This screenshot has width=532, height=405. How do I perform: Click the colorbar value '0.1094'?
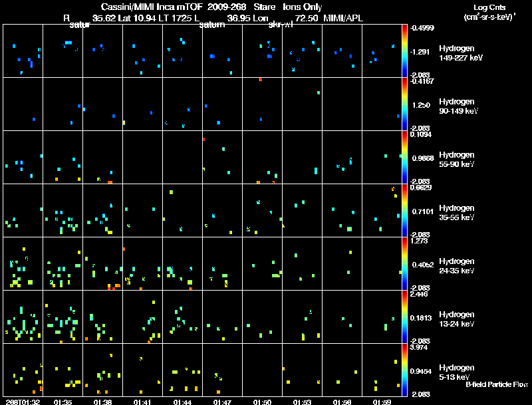421,134
